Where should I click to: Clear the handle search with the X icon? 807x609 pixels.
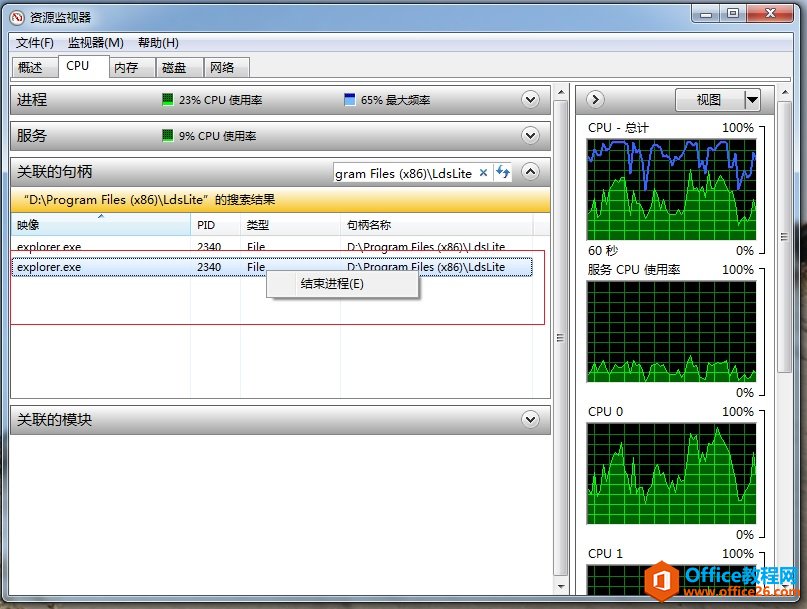click(x=484, y=173)
